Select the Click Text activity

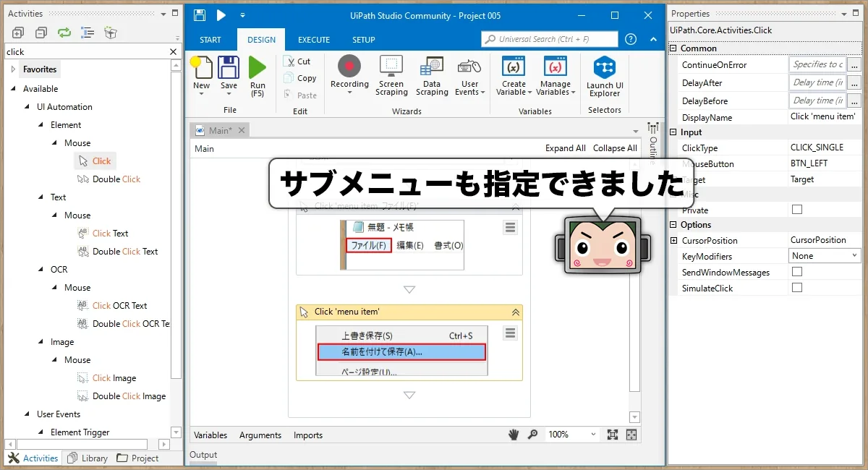coord(103,234)
